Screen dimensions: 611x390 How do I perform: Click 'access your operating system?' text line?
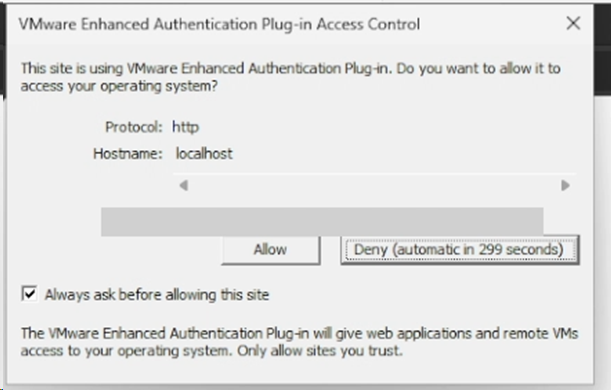click(119, 86)
